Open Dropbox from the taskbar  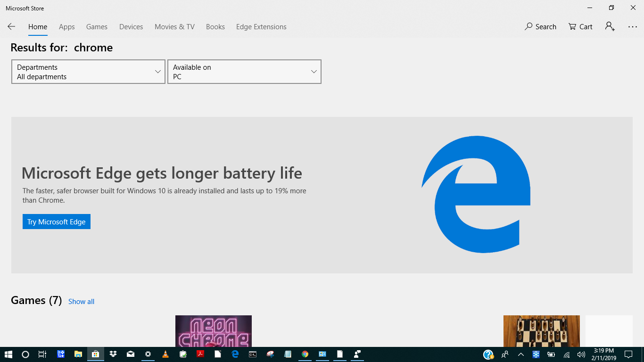pyautogui.click(x=113, y=354)
